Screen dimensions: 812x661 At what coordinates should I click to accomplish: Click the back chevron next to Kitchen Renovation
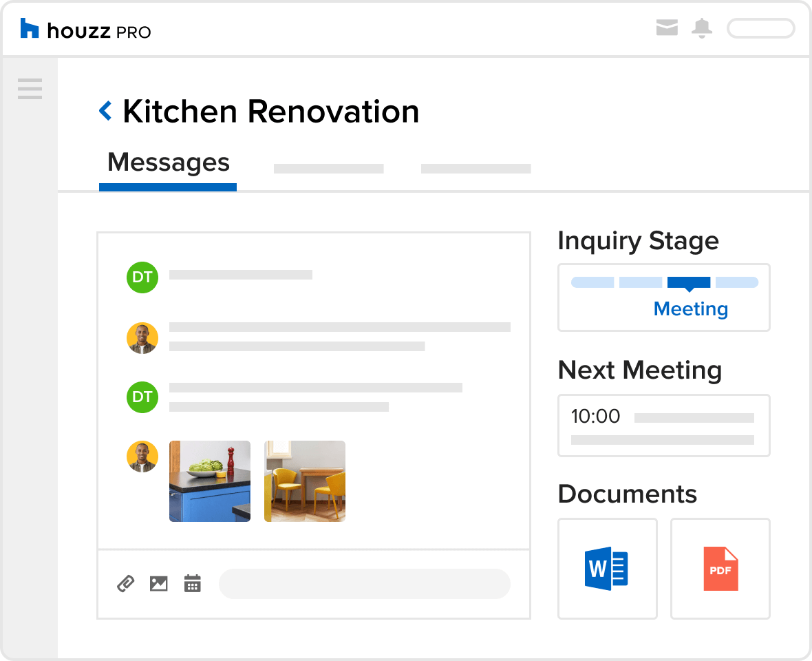(105, 110)
